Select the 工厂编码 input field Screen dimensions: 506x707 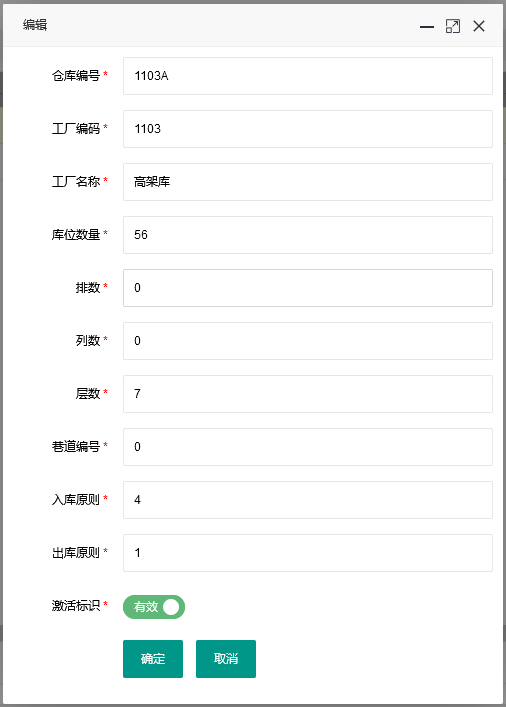click(308, 129)
